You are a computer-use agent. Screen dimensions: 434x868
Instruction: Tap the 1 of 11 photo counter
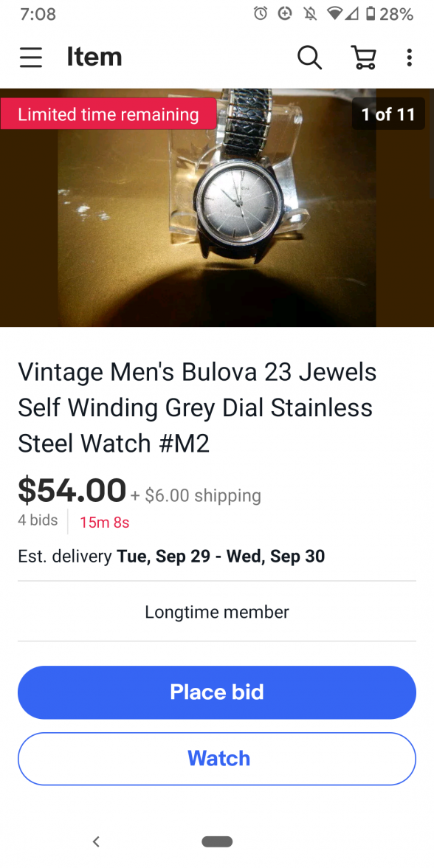pos(388,114)
